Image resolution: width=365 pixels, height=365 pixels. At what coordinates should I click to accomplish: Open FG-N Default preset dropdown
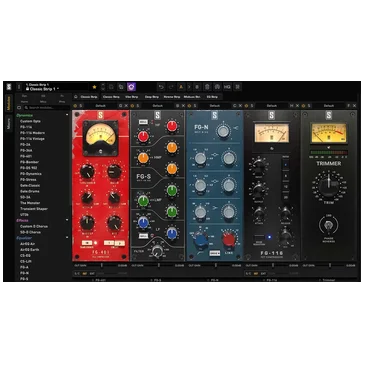(214, 106)
